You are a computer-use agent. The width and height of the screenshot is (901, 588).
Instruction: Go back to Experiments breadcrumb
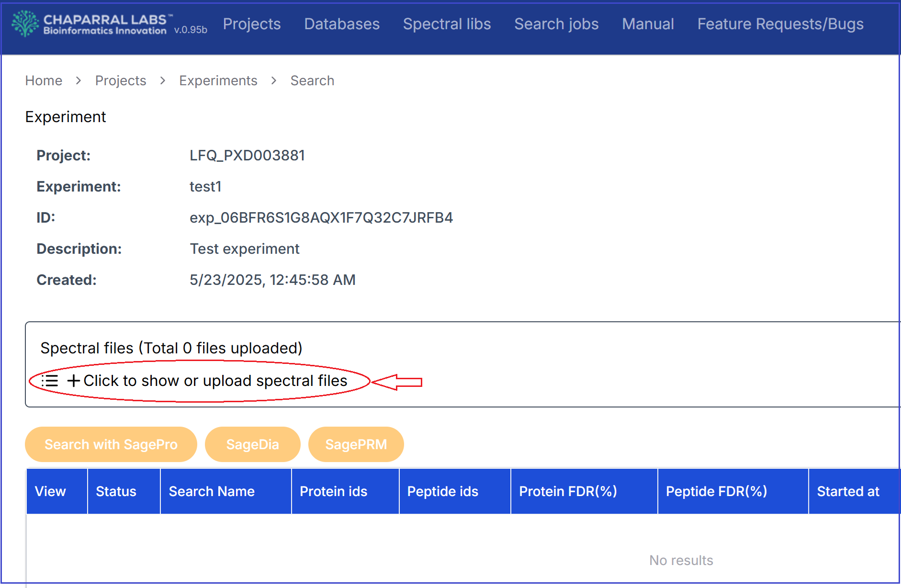[218, 80]
